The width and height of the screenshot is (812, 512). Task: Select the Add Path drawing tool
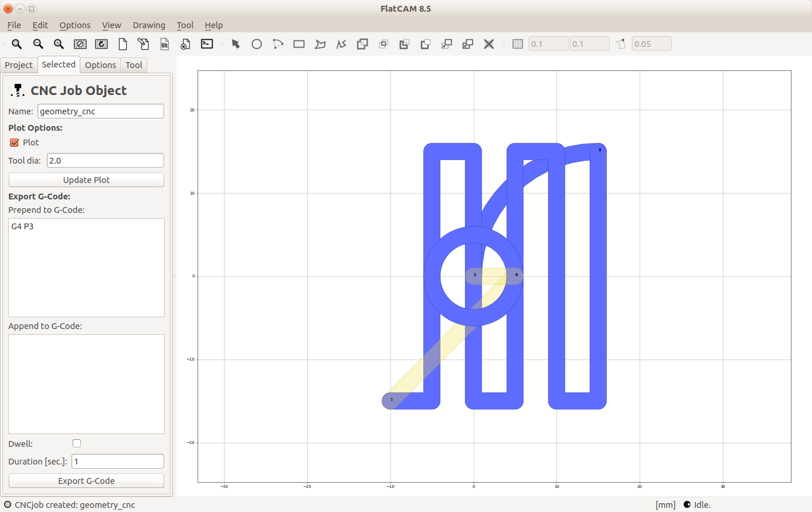coord(341,44)
